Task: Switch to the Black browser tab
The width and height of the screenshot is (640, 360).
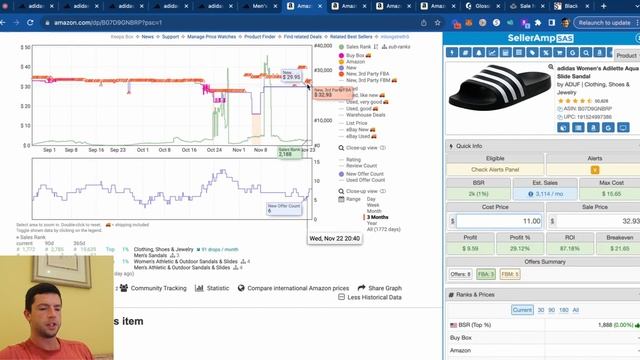Action: pyautogui.click(x=572, y=6)
